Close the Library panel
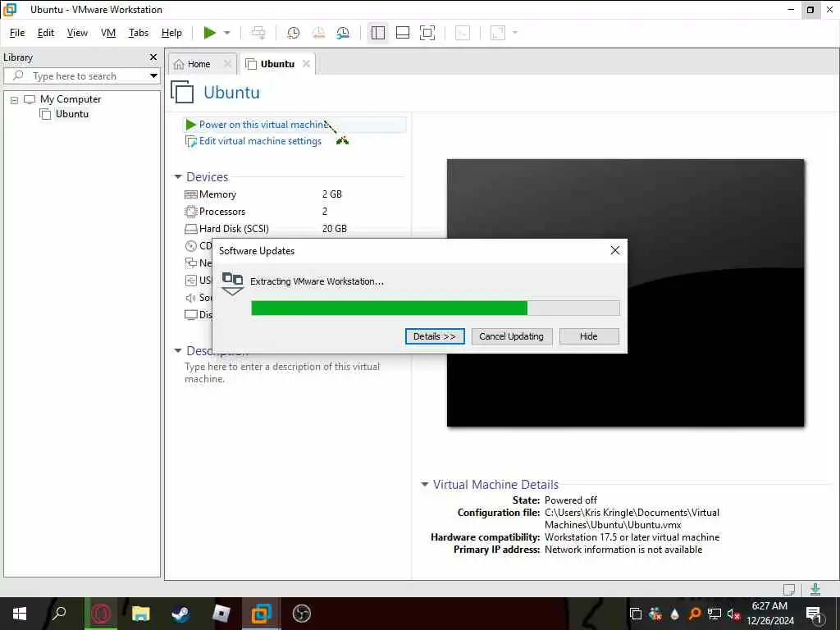The image size is (840, 630). (x=153, y=57)
